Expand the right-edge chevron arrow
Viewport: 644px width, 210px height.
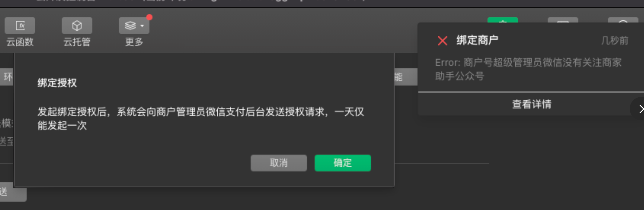640,109
